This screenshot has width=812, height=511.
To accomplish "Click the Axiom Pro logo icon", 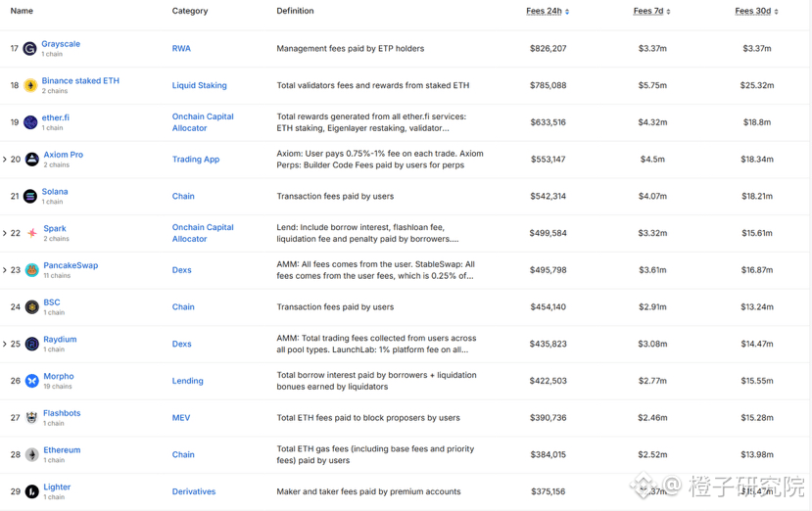I will (32, 160).
